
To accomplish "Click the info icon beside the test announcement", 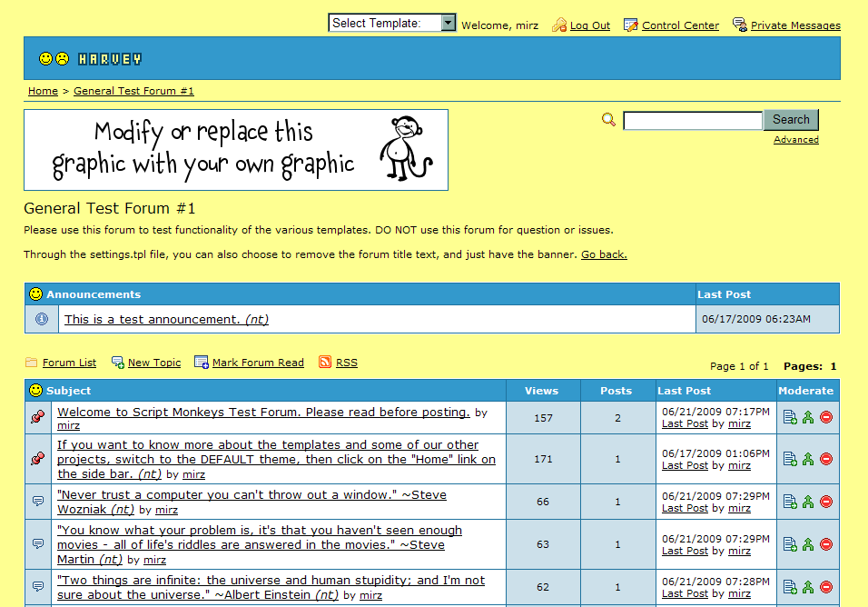I will (42, 319).
